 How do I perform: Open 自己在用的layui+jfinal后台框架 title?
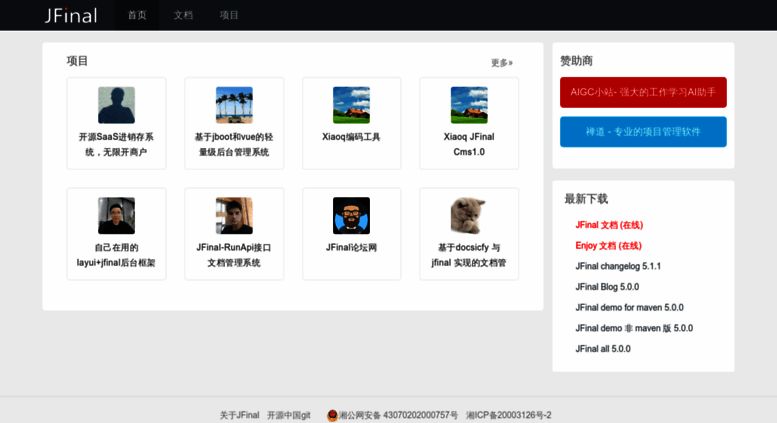(116, 255)
